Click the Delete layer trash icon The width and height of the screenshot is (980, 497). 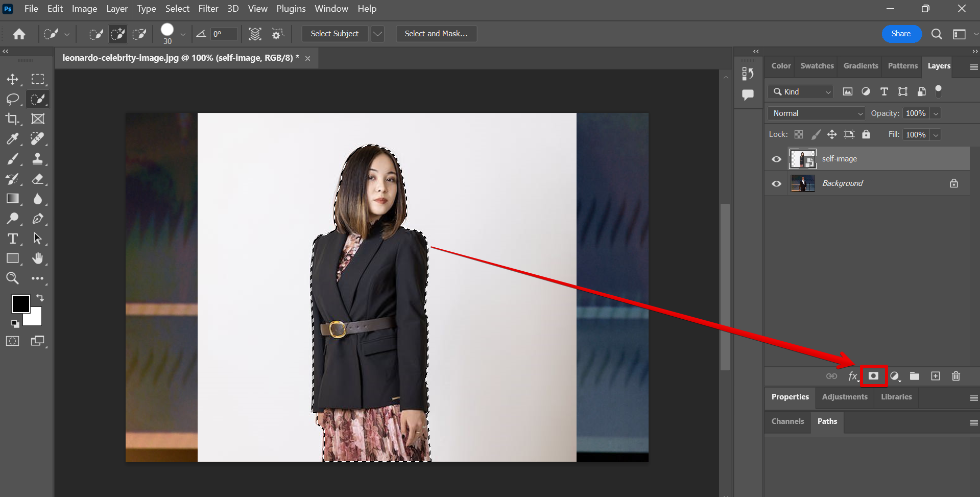956,376
